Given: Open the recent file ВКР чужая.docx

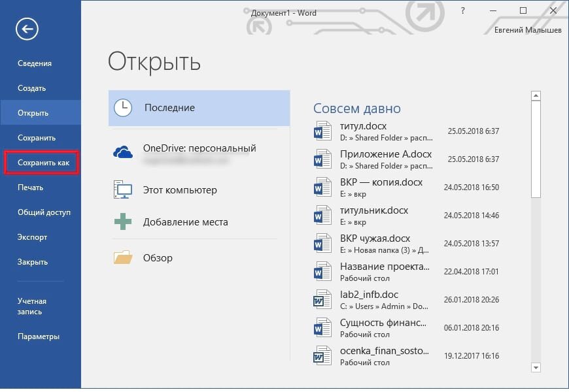Looking at the screenshot, I should [x=406, y=243].
